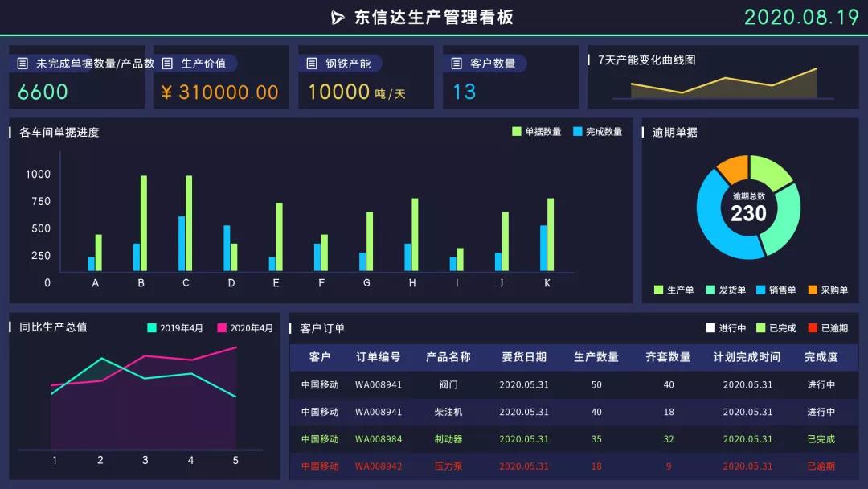Select the 计划完成时间 column header
The width and height of the screenshot is (868, 489).
[x=747, y=357]
